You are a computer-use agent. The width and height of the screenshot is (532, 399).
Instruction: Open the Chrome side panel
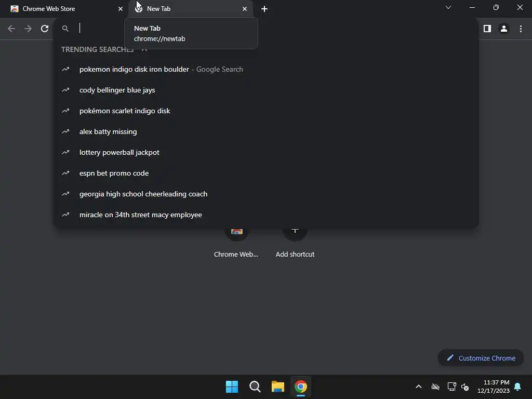487,29
